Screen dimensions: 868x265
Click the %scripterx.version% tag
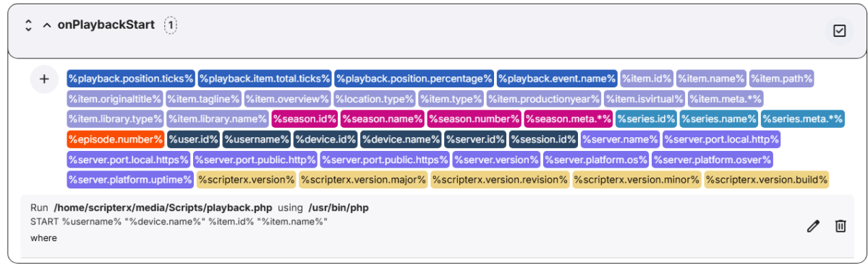pyautogui.click(x=247, y=179)
